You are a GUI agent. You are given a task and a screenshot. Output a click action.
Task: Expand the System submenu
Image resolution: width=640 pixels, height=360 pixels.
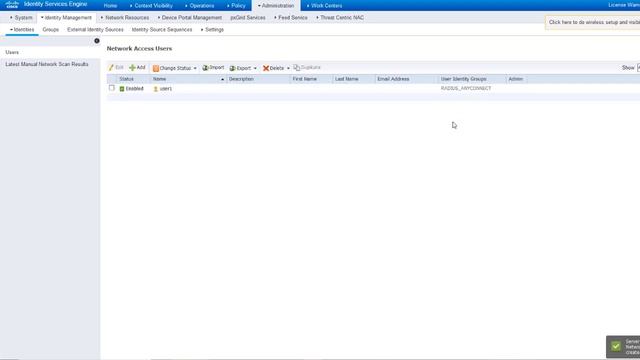[21, 18]
